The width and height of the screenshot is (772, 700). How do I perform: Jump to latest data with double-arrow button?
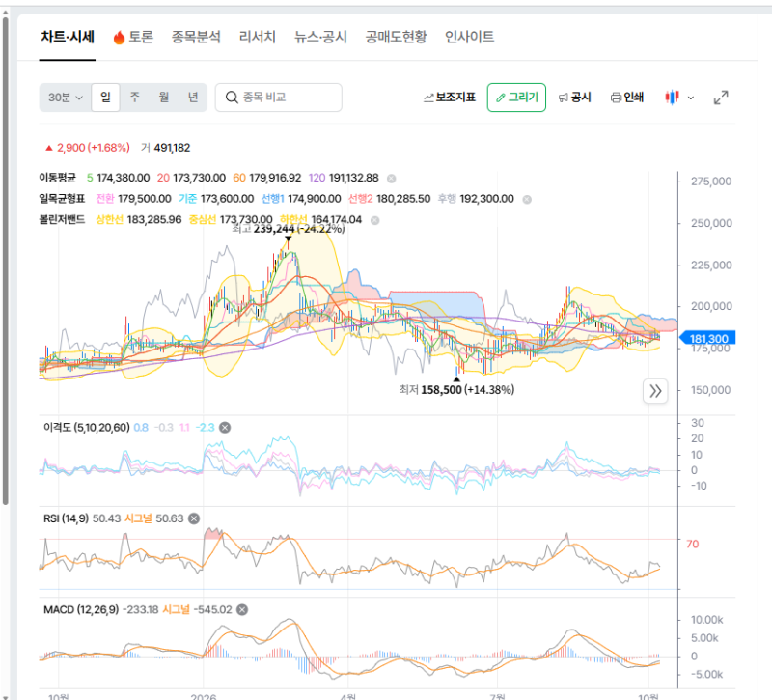click(655, 391)
